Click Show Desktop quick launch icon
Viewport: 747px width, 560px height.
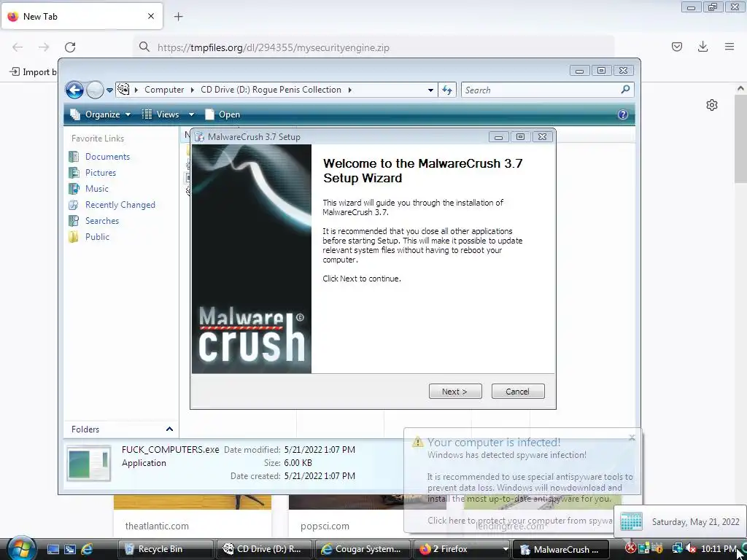click(53, 549)
